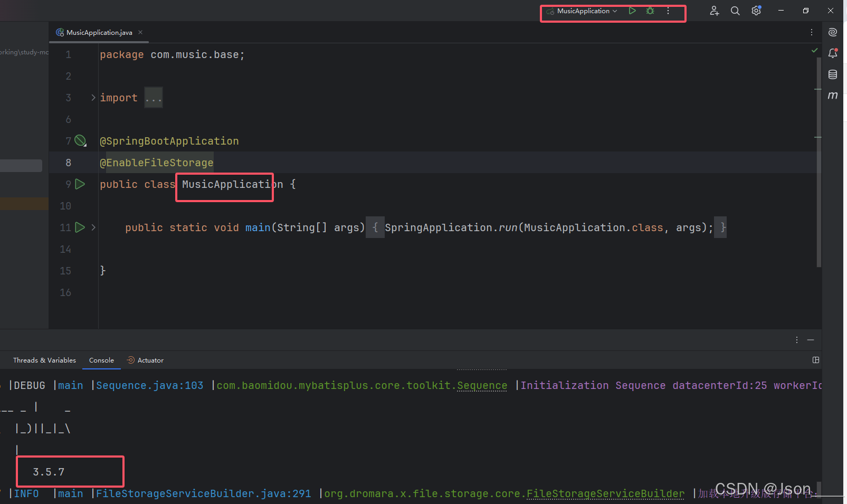The image size is (847, 504).
Task: Expand the folded main method body
Action: [93, 227]
